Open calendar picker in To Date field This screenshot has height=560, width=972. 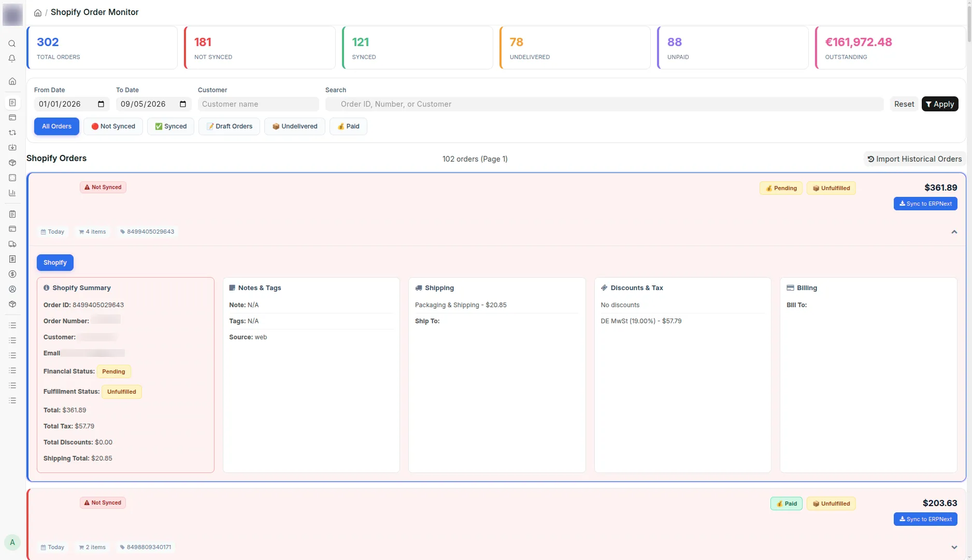(183, 104)
